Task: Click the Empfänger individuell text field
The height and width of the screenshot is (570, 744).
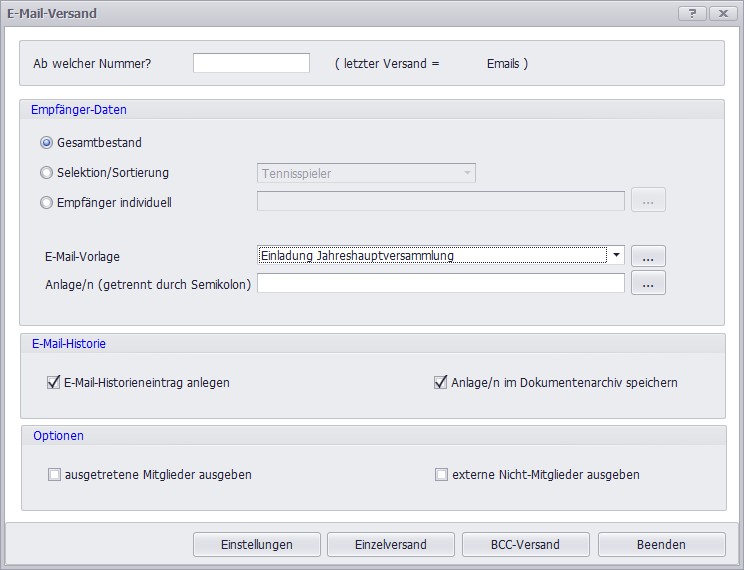Action: 441,201
